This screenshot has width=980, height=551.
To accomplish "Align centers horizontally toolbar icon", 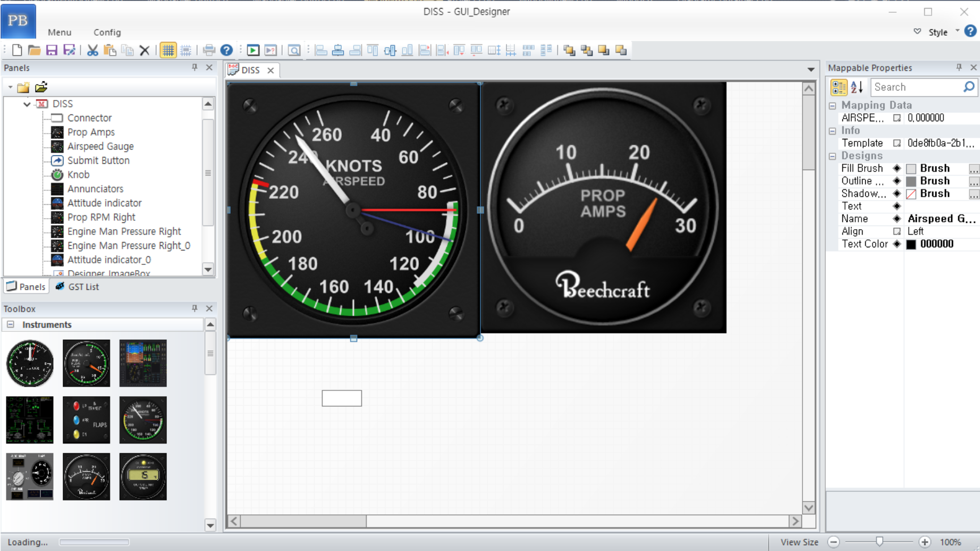I will [338, 50].
